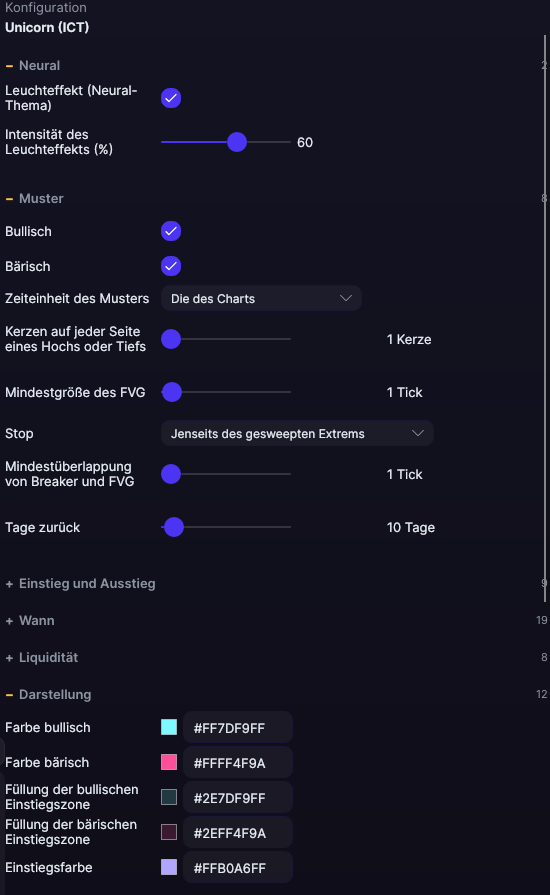
Task: Expand the Liquidität section plus icon
Action: 9,658
